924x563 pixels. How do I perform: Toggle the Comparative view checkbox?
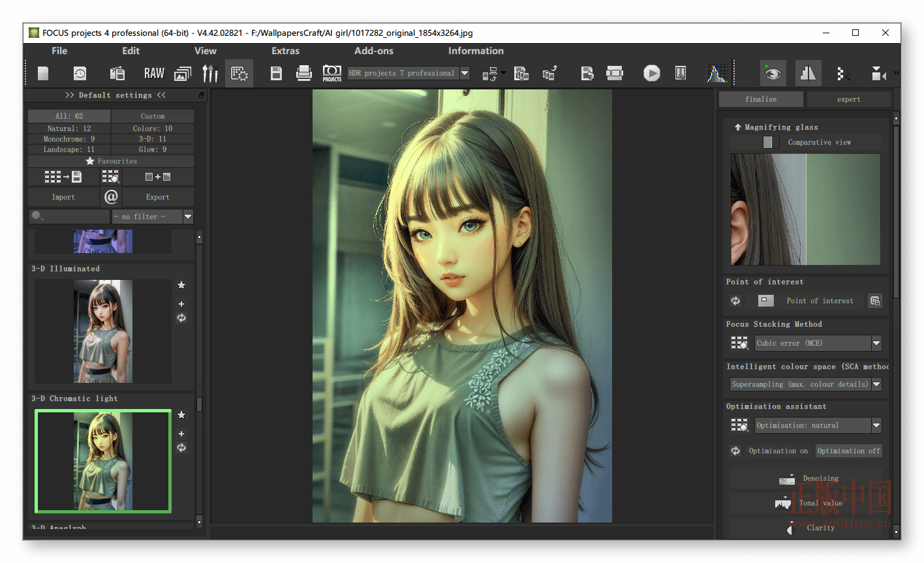[x=771, y=142]
